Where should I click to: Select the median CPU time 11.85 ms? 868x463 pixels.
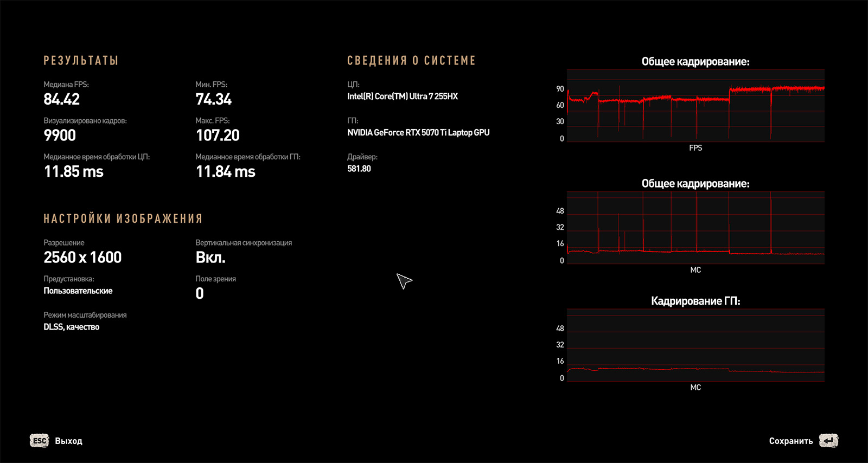pyautogui.click(x=74, y=172)
